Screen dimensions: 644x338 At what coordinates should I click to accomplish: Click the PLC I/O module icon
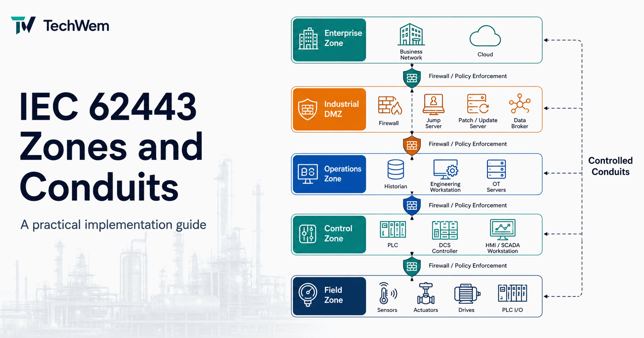[x=512, y=293]
